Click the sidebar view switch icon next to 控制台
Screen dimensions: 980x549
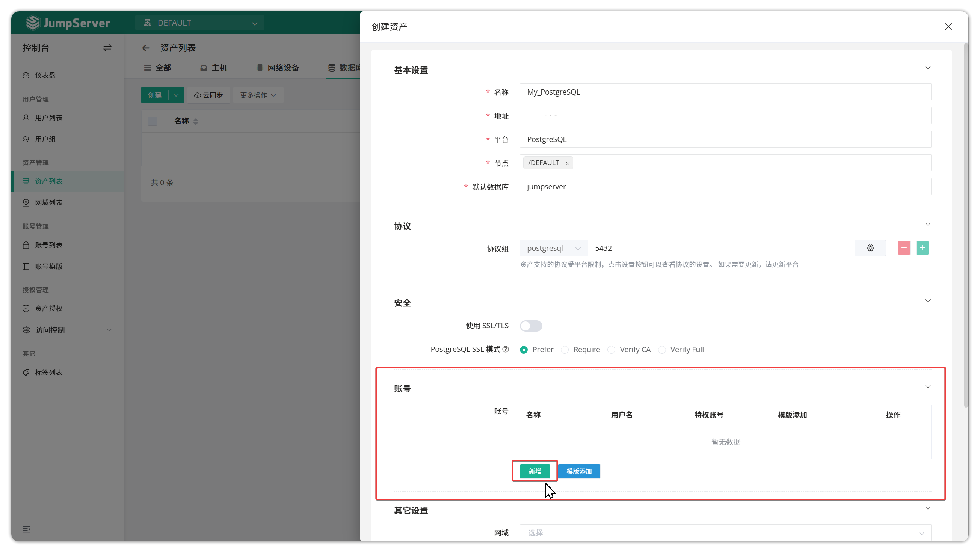[107, 48]
